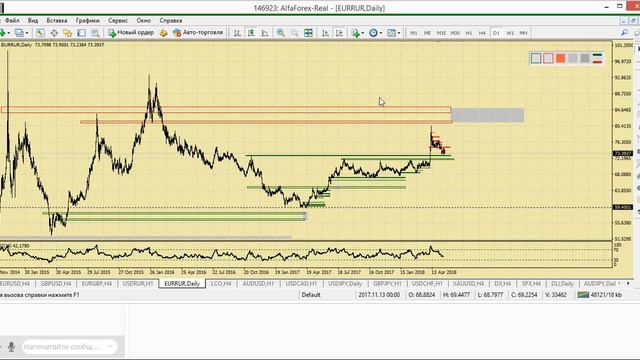Open the Profiles toolbar dropdown arrow
Screen dimensions: 640x360
click(27, 33)
